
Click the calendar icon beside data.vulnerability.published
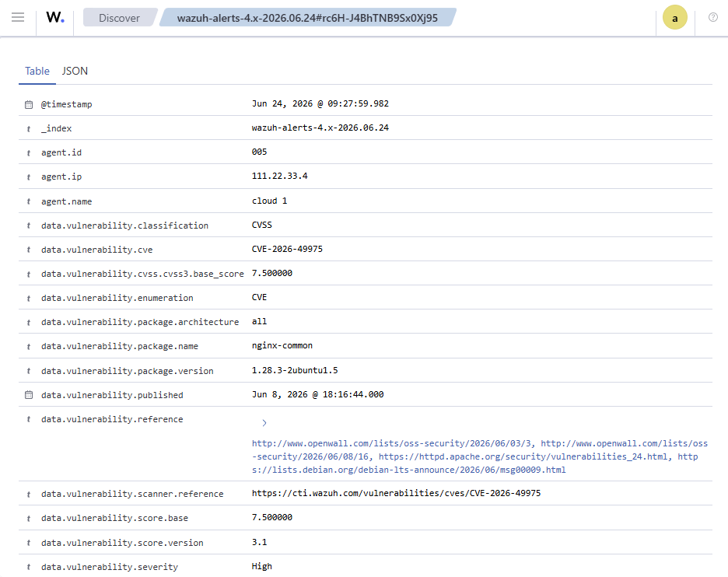pyautogui.click(x=29, y=395)
